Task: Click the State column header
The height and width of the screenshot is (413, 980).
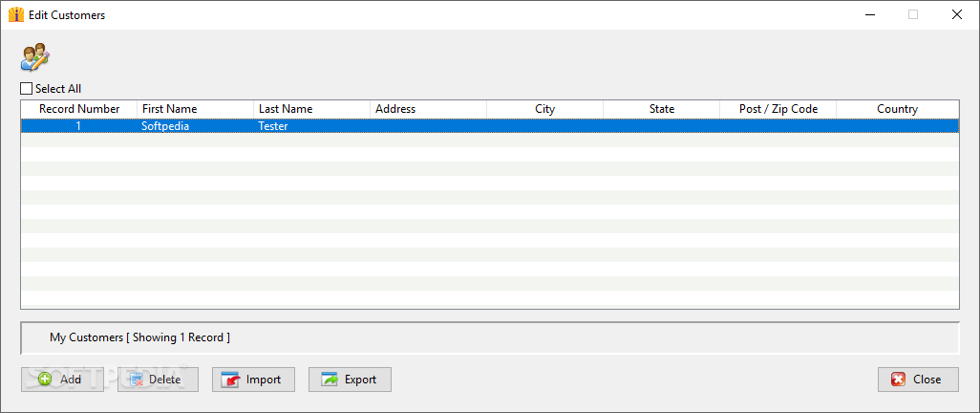Action: click(x=662, y=109)
